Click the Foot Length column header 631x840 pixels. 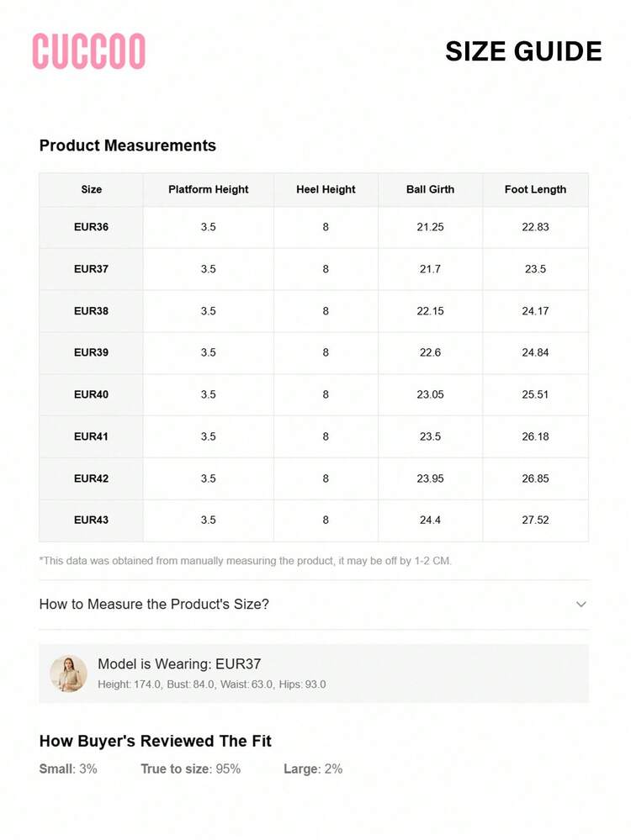coord(535,190)
